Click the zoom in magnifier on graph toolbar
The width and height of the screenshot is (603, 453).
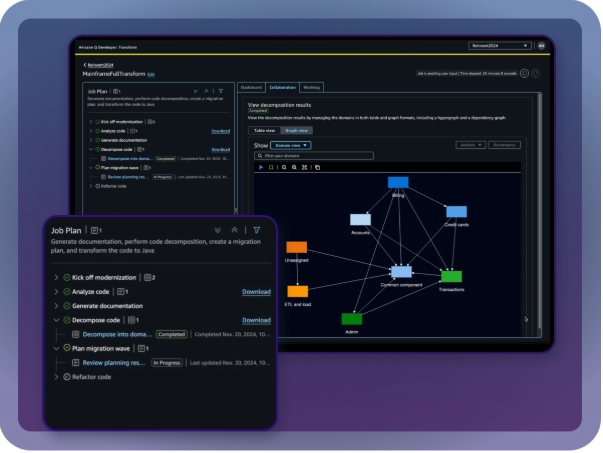pyautogui.click(x=283, y=167)
